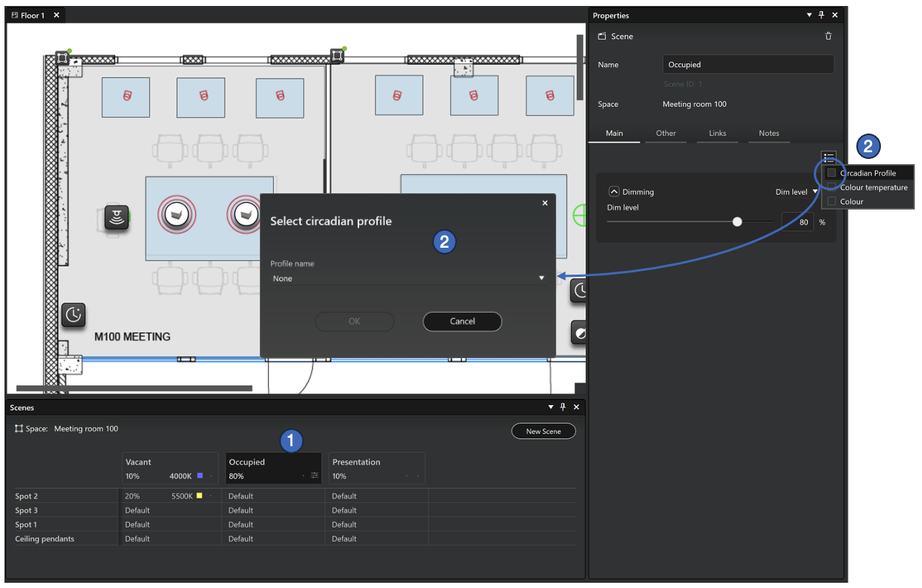Click the New Scene button
Viewport: 922px width, 588px height.
(543, 431)
